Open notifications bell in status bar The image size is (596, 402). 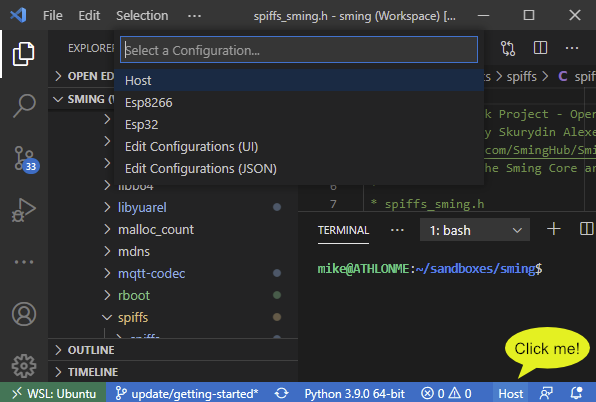(577, 393)
